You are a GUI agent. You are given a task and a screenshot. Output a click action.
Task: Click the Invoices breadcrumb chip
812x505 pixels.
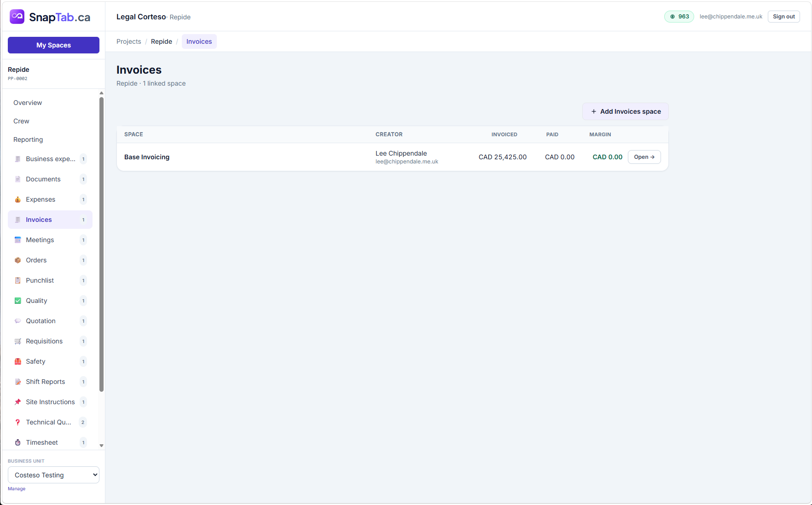click(199, 41)
